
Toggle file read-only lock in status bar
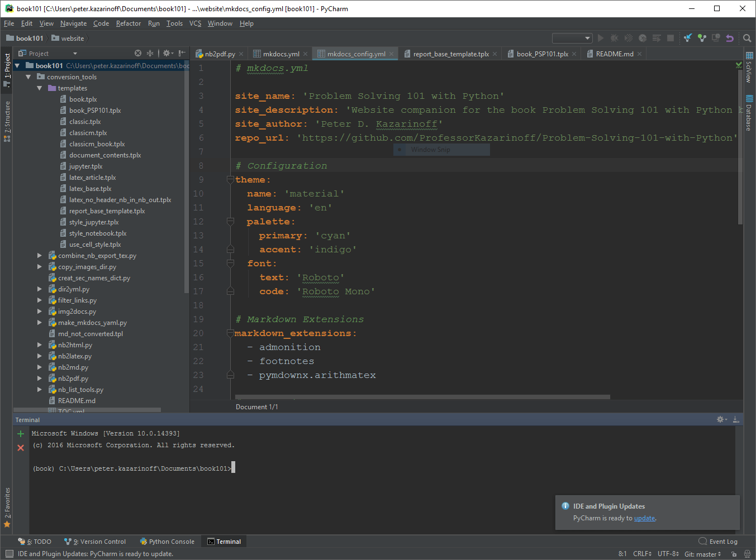click(x=734, y=554)
